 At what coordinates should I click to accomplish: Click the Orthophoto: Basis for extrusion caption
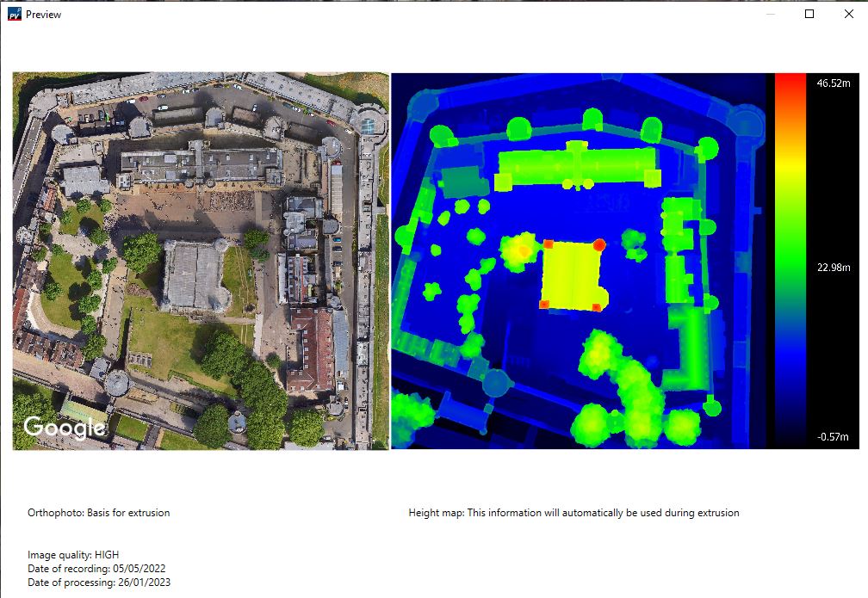[x=99, y=512]
